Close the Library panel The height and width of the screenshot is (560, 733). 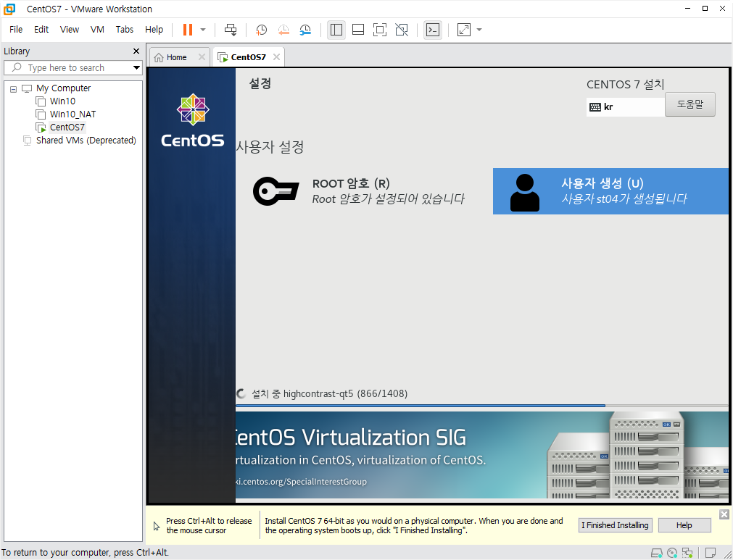[x=136, y=51]
